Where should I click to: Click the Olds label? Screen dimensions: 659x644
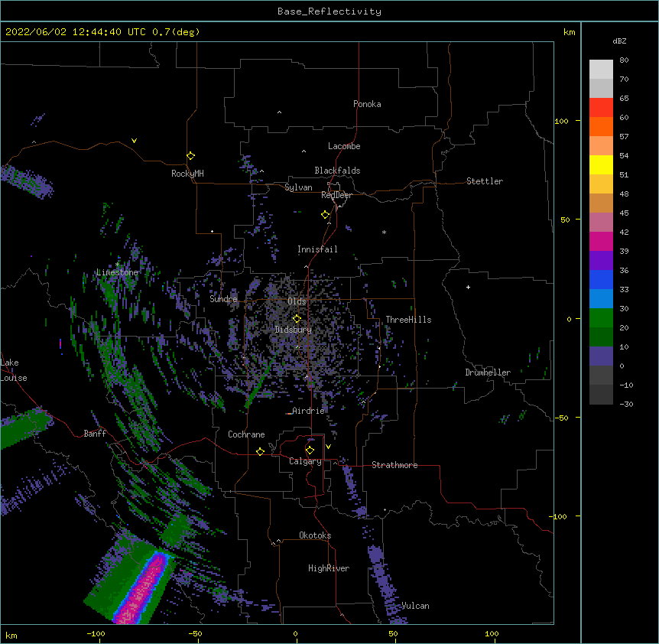click(297, 301)
